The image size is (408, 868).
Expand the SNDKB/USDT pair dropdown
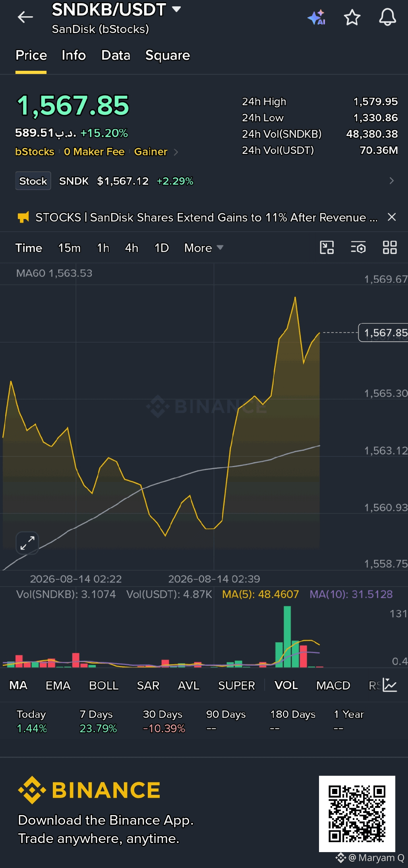176,9
